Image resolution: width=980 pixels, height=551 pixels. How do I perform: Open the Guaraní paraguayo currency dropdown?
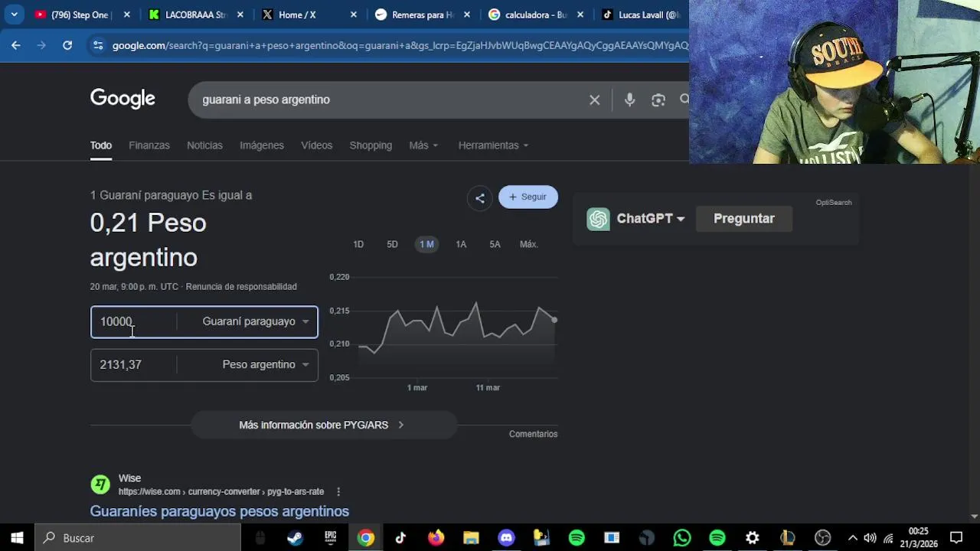tap(256, 321)
